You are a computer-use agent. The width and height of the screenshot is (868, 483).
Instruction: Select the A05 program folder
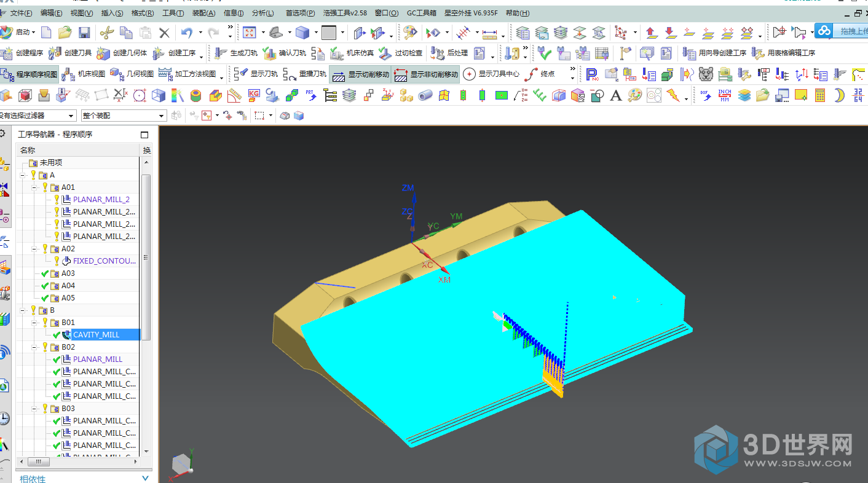pos(68,298)
